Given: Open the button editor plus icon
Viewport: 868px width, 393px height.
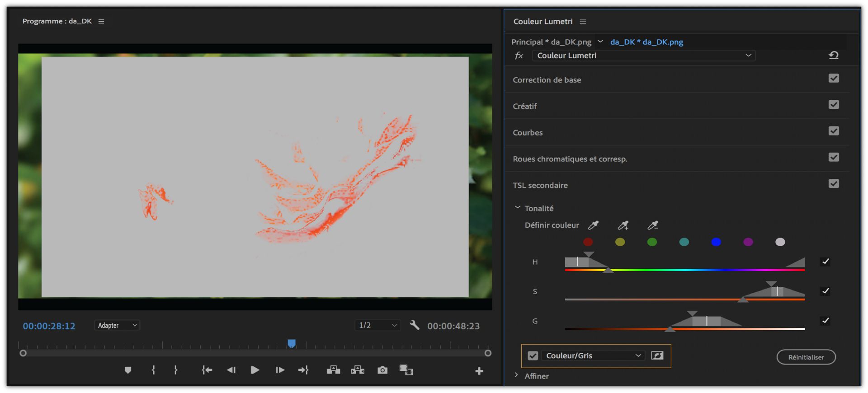Looking at the screenshot, I should pos(479,371).
